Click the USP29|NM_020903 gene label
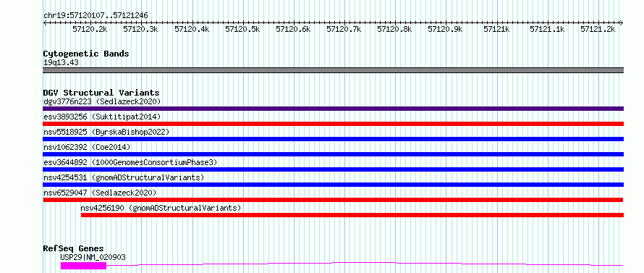Image resolution: width=644 pixels, height=273 pixels. (x=93, y=257)
